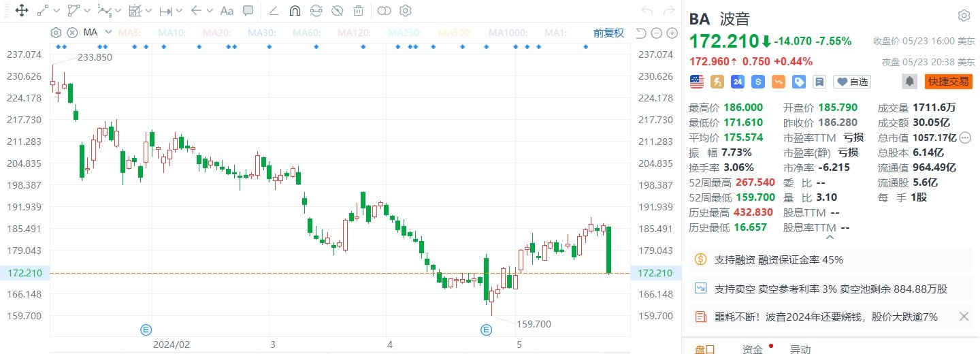Delete drawings with the trash icon
The width and height of the screenshot is (980, 354).
click(358, 11)
